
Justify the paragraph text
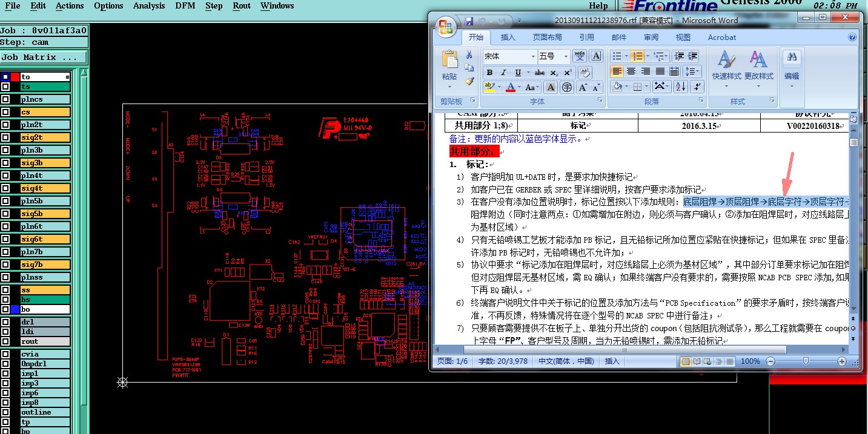click(x=660, y=71)
